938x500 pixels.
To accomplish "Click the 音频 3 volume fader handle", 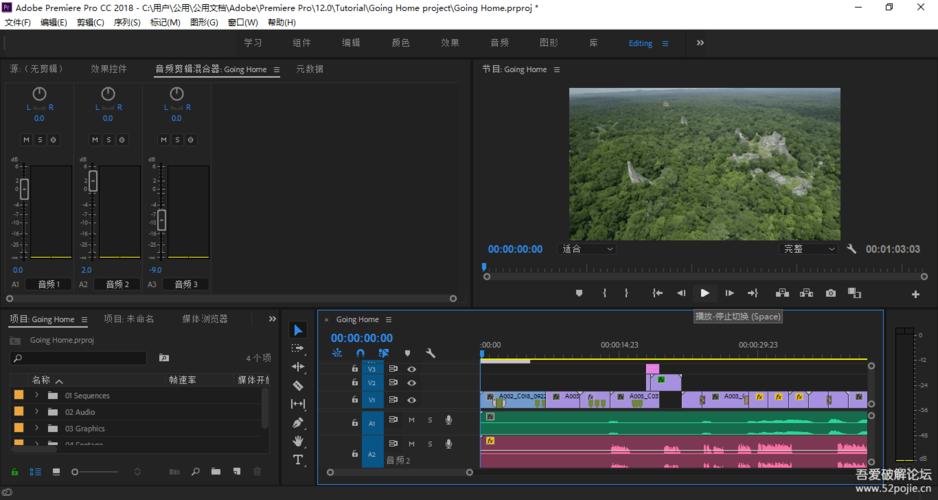I will tap(162, 220).
